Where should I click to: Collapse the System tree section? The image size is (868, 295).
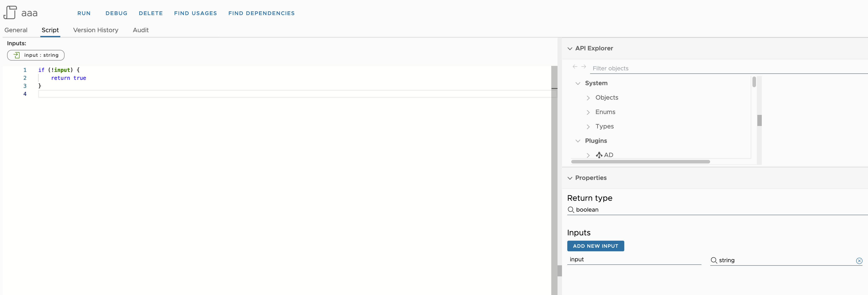578,83
